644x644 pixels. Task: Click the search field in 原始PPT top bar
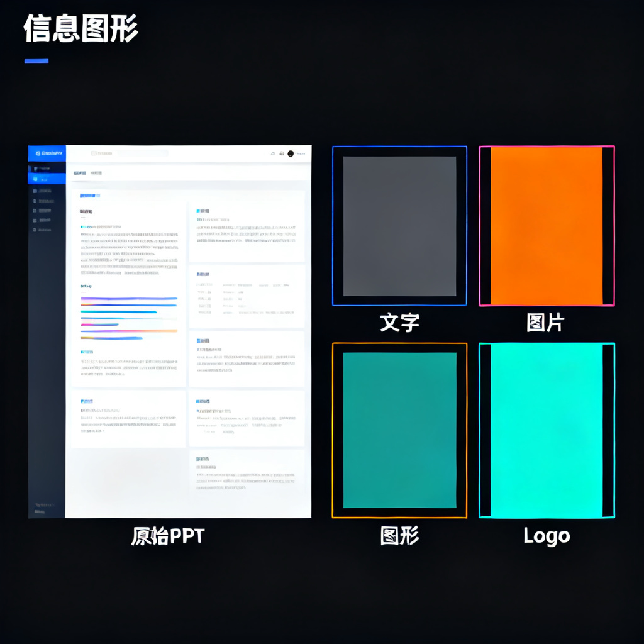tap(130, 153)
